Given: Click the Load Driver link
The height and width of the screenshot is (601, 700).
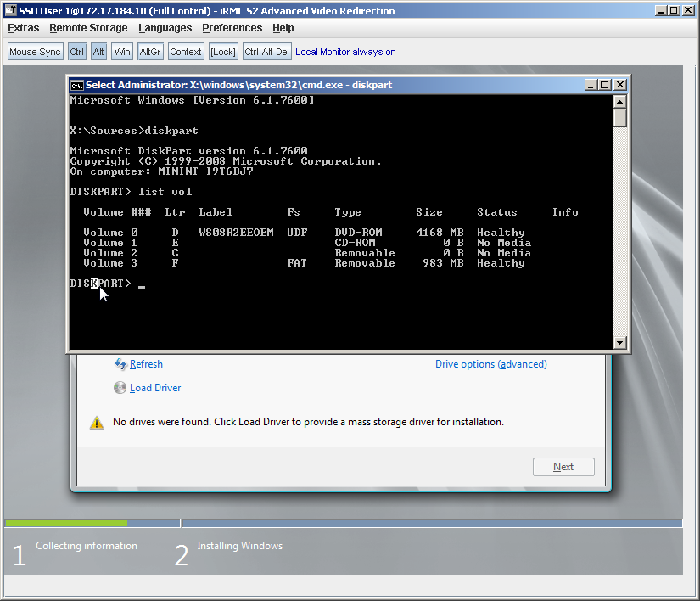Looking at the screenshot, I should [155, 388].
